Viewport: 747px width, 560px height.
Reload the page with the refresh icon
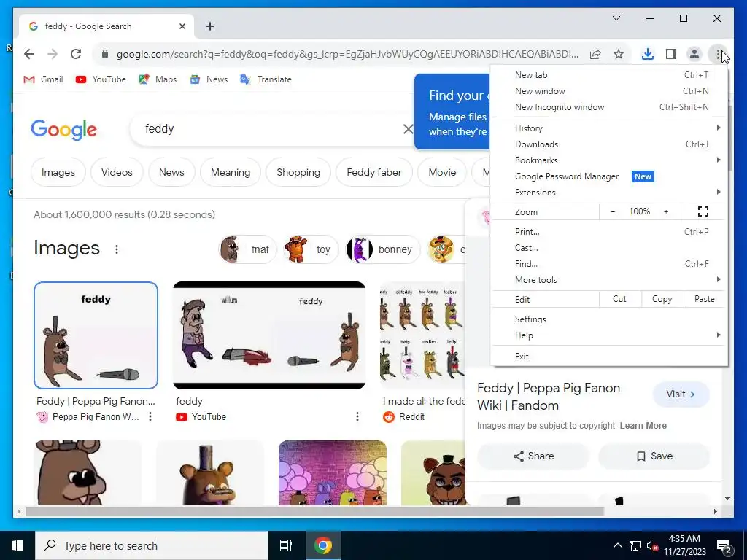point(76,54)
